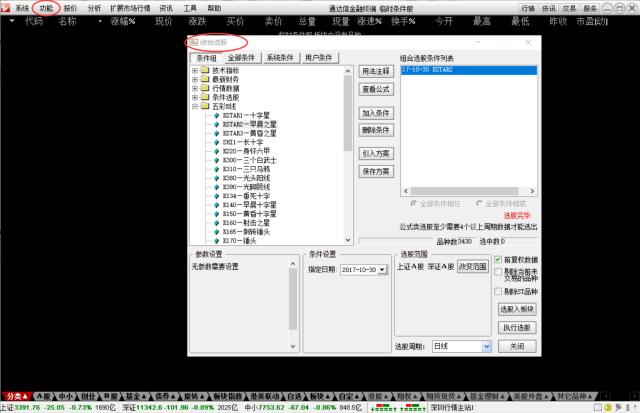Click the 行情数据 folder icon
This screenshot has height=413, width=640.
coord(205,88)
